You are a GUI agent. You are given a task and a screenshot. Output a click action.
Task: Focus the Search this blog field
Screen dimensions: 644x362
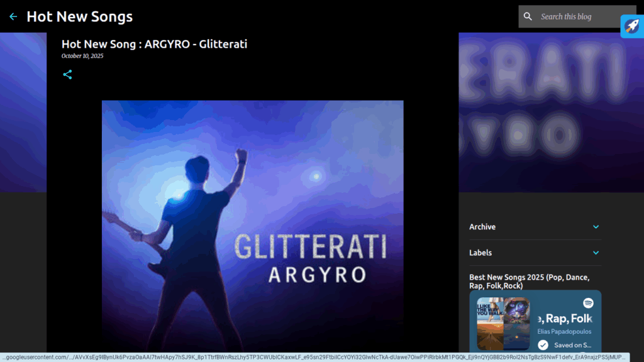[x=575, y=17]
